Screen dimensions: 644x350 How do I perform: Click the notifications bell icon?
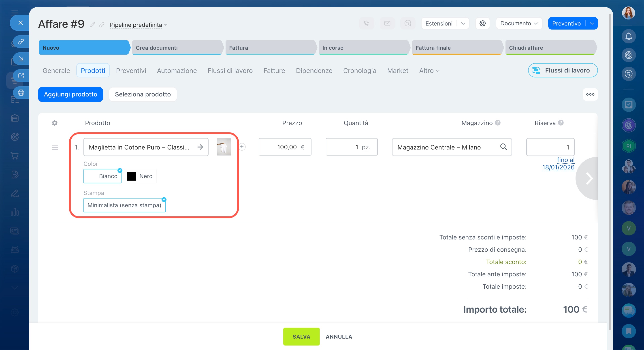coord(628,36)
